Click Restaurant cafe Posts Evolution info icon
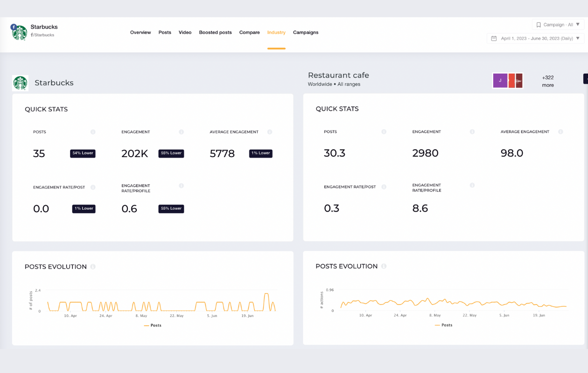The image size is (588, 373). pos(384,266)
